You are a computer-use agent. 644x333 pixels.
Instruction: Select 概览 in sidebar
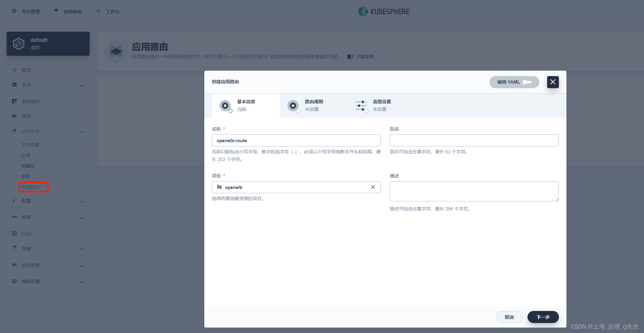tap(26, 70)
